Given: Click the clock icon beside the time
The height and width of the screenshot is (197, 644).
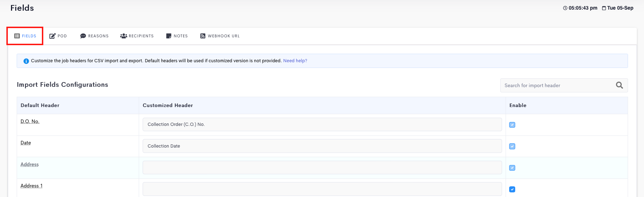Looking at the screenshot, I should (565, 8).
